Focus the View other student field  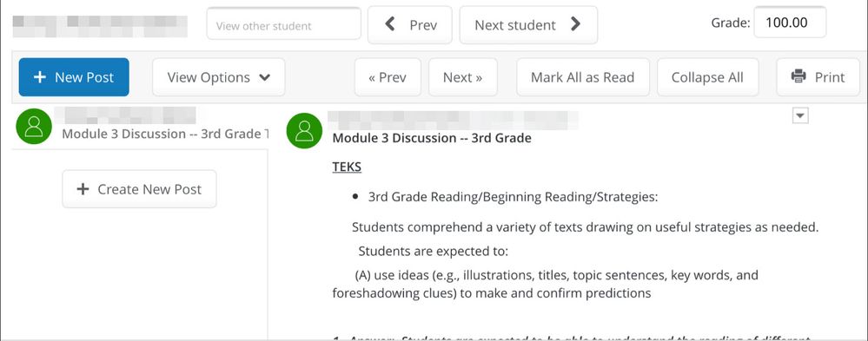[x=284, y=25]
